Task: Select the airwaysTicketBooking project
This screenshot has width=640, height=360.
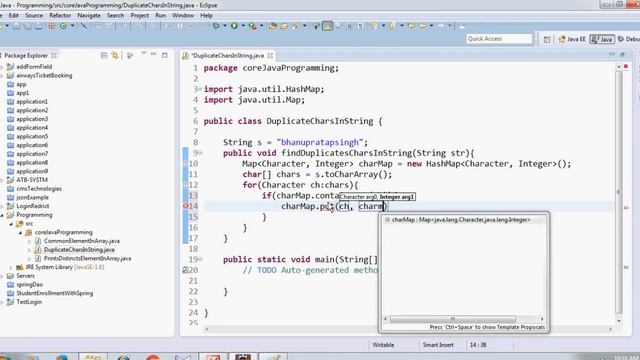Action: pos(44,76)
